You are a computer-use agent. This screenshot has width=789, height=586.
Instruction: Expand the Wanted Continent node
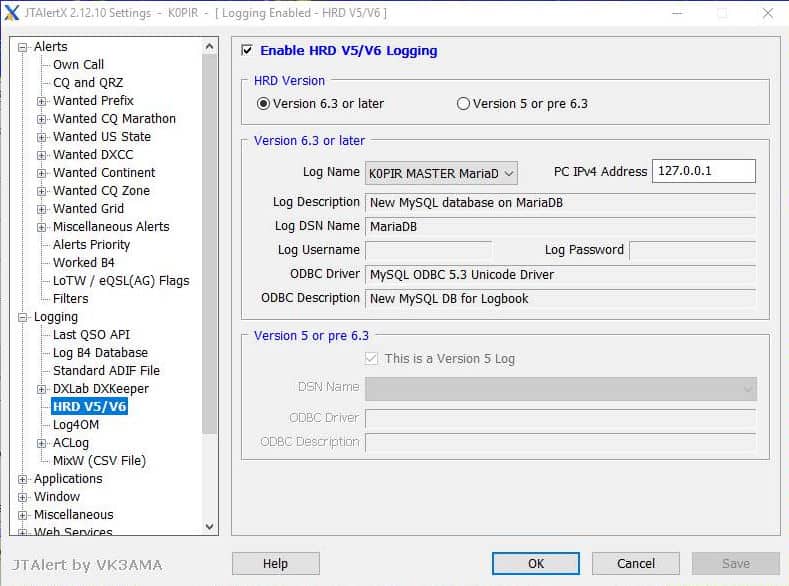[42, 173]
